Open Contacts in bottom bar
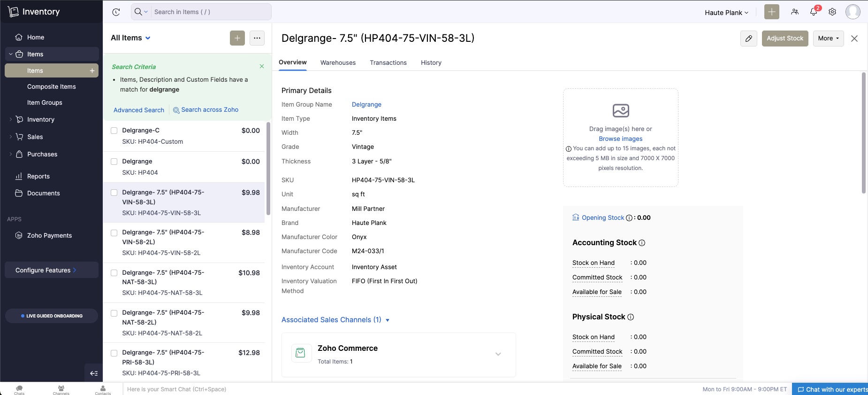The height and width of the screenshot is (395, 868). click(103, 389)
